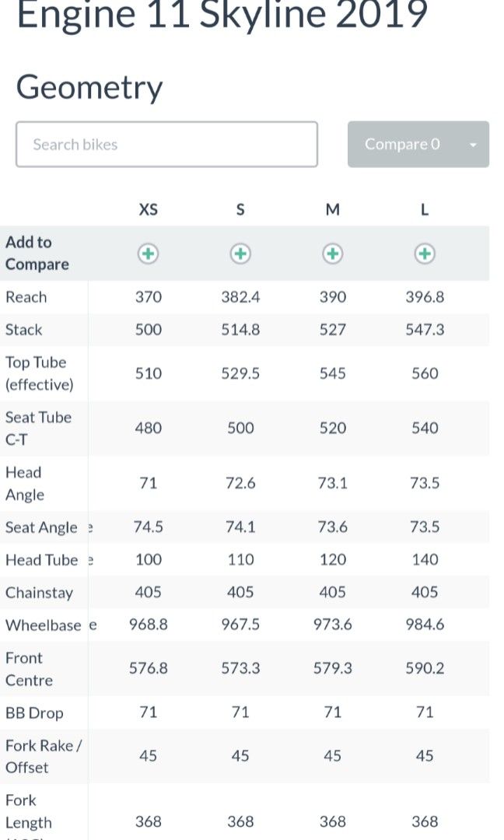This screenshot has height=840, width=504.
Task: Click the Seat Tube C-T label
Action: pos(37,428)
